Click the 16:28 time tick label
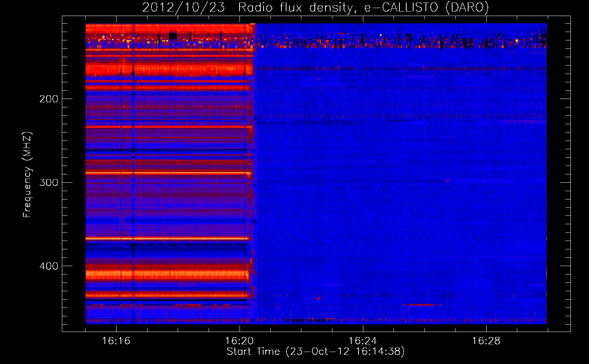Image resolution: width=589 pixels, height=364 pixels. (x=486, y=341)
